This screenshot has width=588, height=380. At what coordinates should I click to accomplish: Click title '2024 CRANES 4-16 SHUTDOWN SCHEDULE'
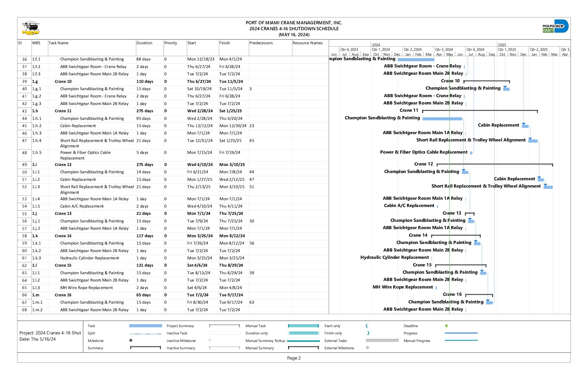point(294,29)
